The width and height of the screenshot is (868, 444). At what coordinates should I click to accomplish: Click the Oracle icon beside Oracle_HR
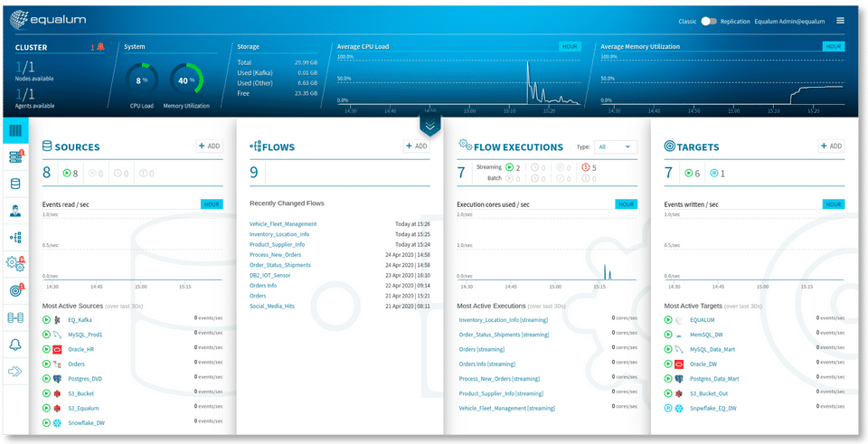click(56, 349)
